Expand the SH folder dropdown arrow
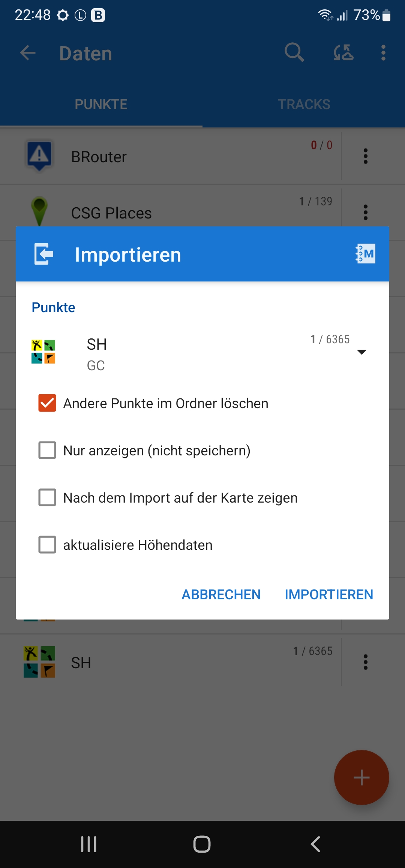This screenshot has height=868, width=405. click(361, 352)
